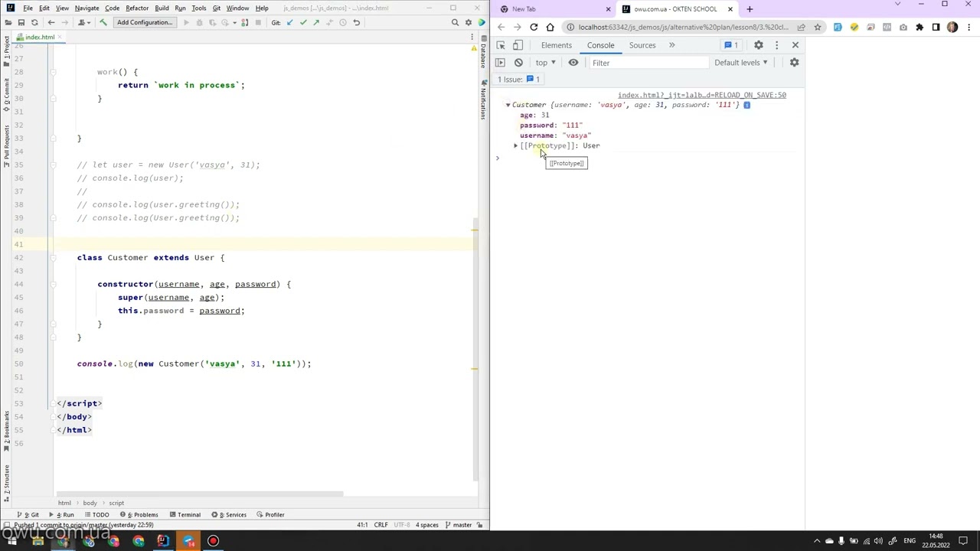
Task: Navigate back with IDE left arrow
Action: [x=51, y=22]
